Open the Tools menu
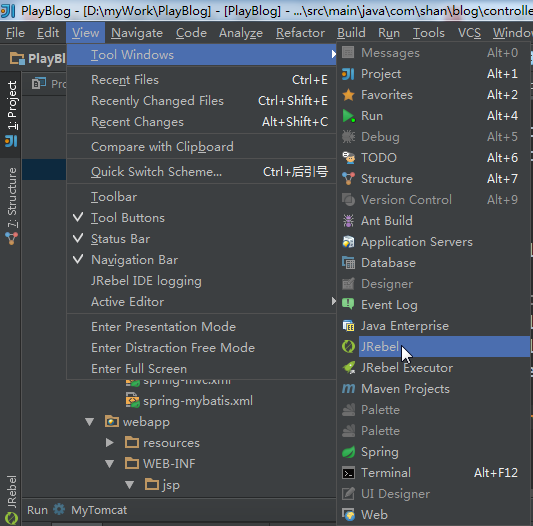 [429, 33]
